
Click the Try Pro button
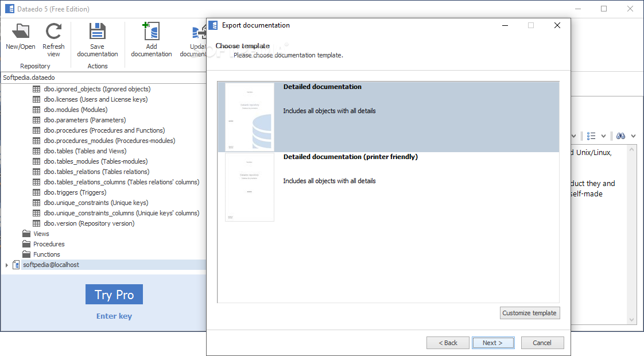coord(114,295)
